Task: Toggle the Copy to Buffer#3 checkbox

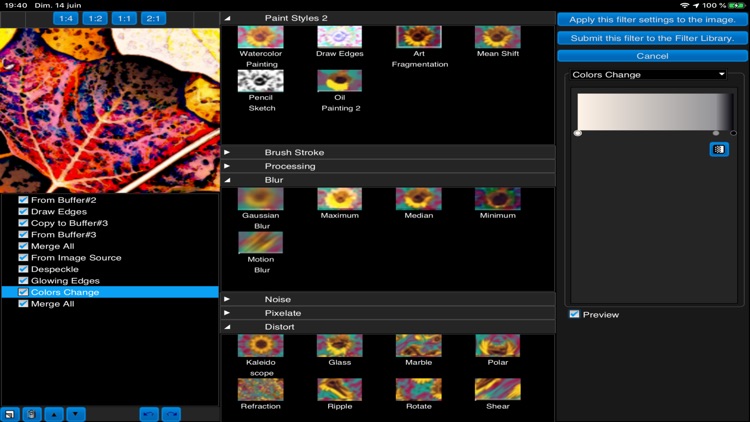Action: [x=23, y=222]
